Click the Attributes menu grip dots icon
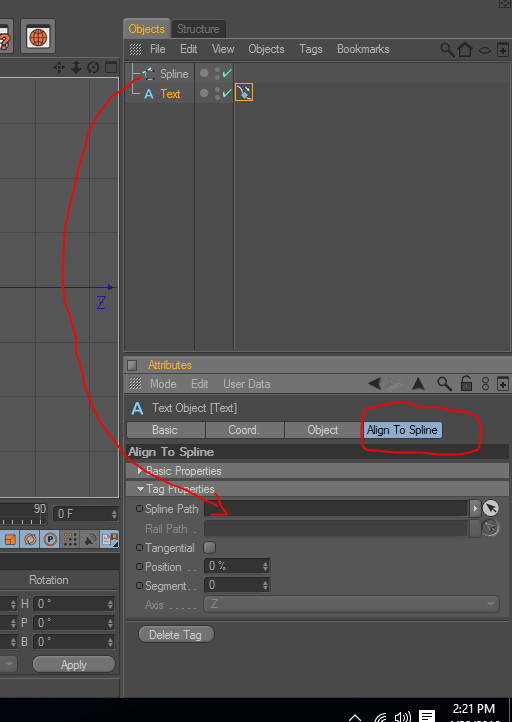Image resolution: width=512 pixels, height=722 pixels. tap(135, 383)
